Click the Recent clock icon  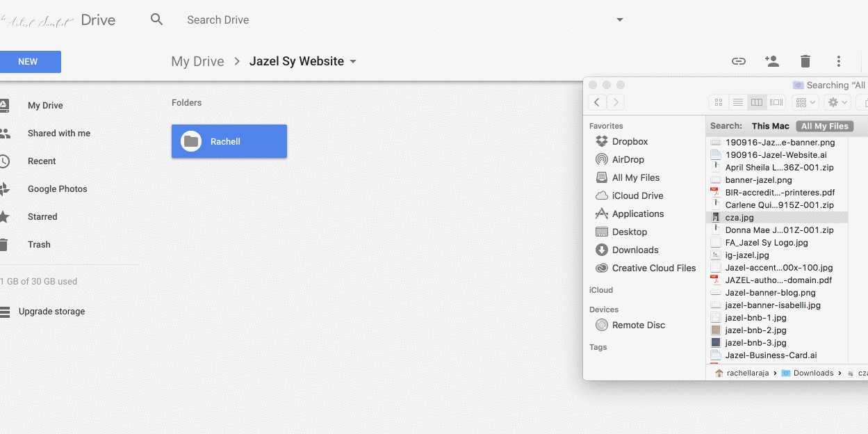(x=3, y=161)
